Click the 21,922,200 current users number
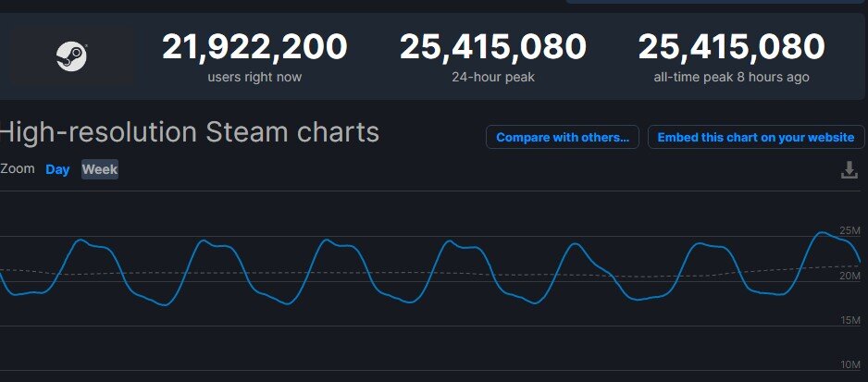The image size is (868, 382). [254, 46]
